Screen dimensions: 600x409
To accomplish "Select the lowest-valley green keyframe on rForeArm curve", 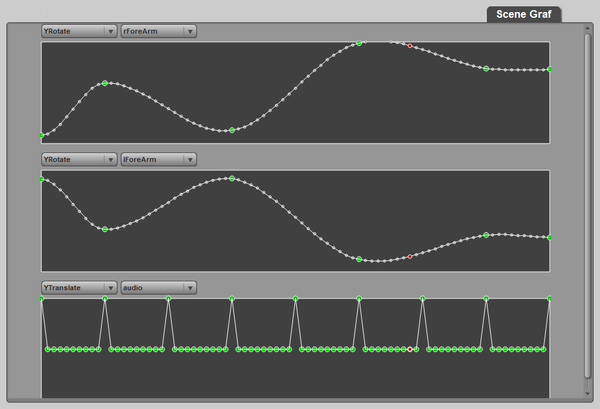I will (232, 130).
